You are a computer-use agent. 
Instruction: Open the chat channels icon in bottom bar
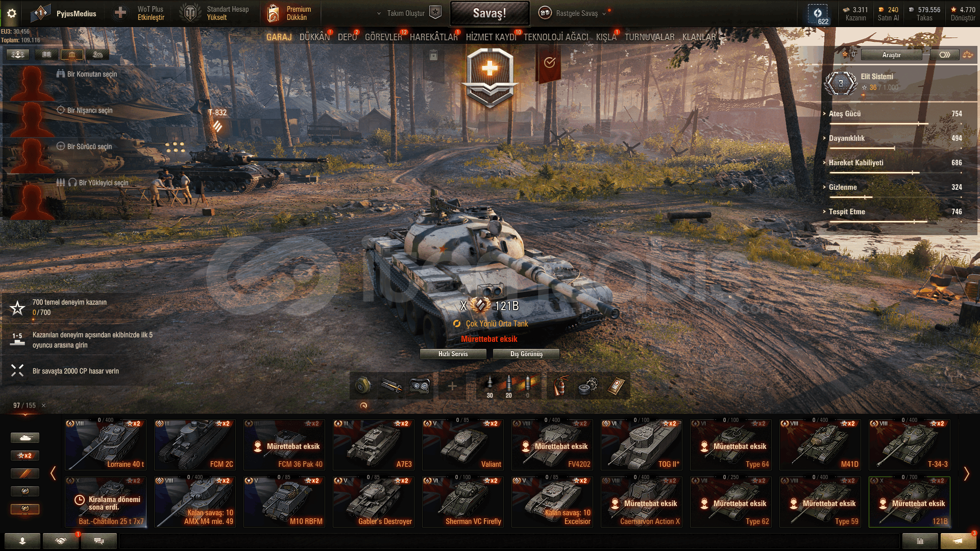[x=99, y=541]
